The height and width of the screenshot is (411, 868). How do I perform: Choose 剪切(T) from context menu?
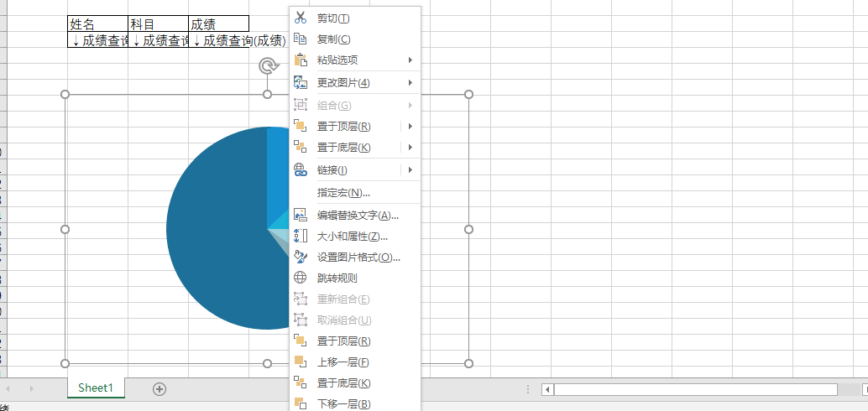coord(333,18)
